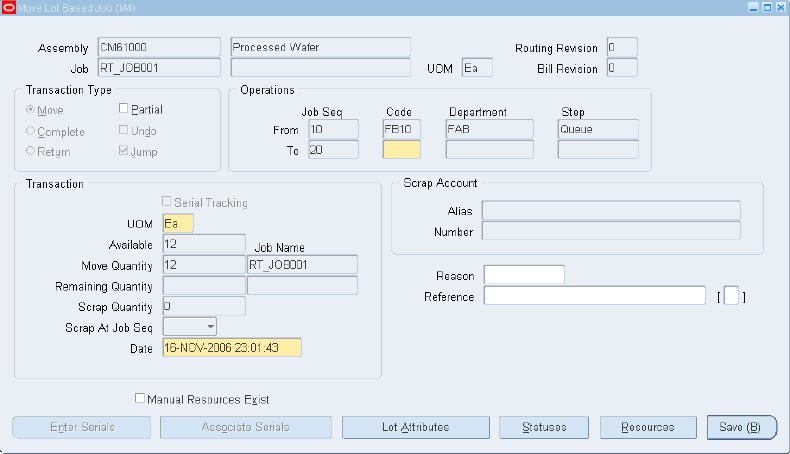Select the Complete transaction type radio
This screenshot has height=454, width=790.
point(30,131)
